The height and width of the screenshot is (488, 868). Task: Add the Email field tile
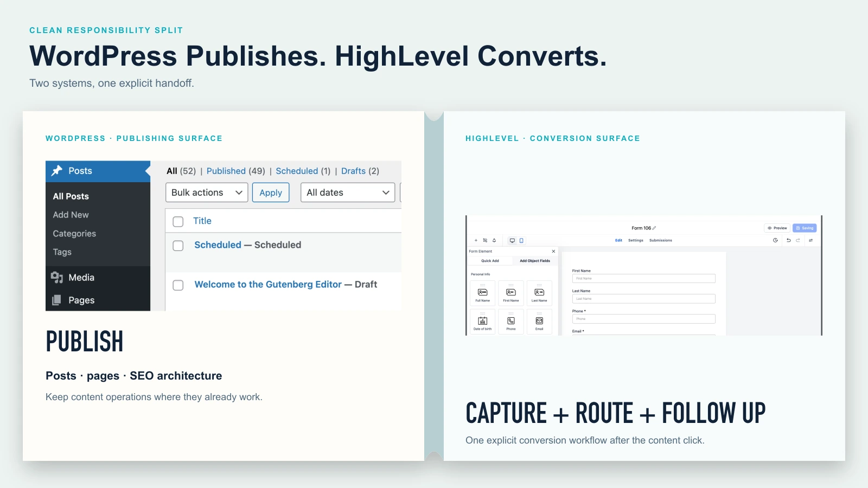point(539,322)
